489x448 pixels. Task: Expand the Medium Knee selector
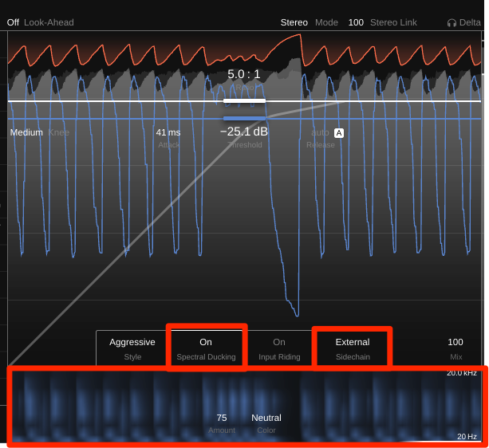click(26, 132)
